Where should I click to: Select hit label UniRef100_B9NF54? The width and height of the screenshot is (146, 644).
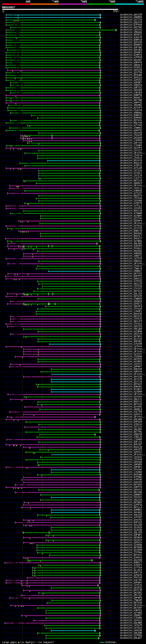pyautogui.click(x=131, y=95)
